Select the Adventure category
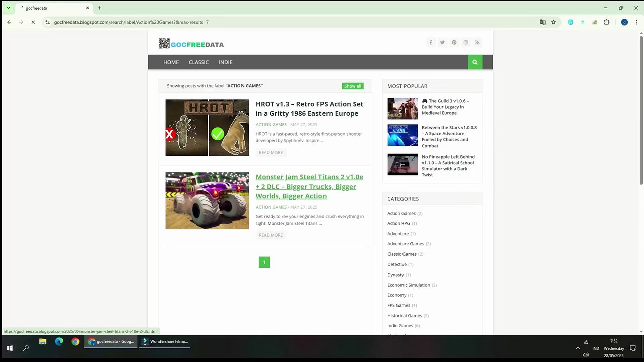Screen dimensions: 644x362 (x=398, y=234)
